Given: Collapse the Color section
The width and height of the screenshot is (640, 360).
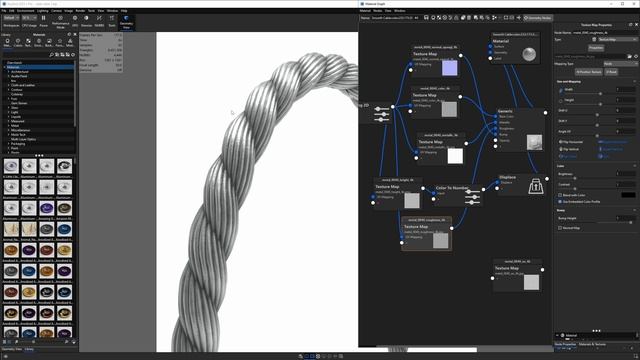Looking at the screenshot, I should click(634, 166).
